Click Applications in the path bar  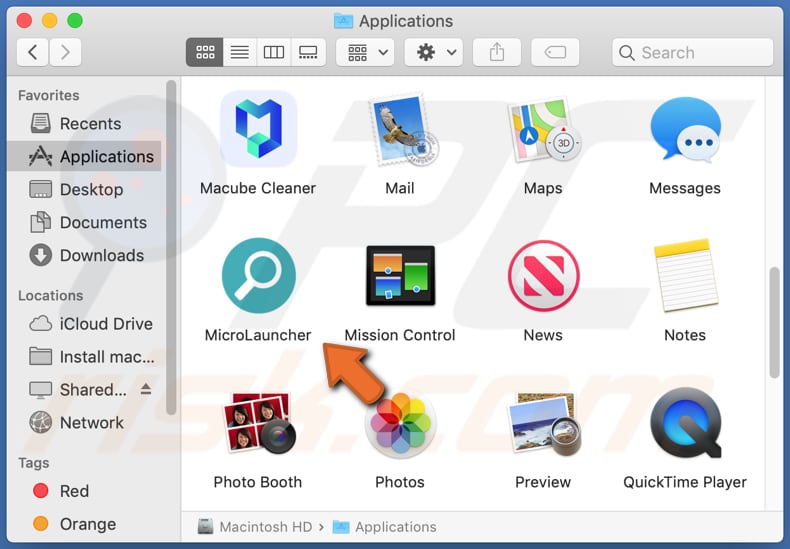point(385,527)
